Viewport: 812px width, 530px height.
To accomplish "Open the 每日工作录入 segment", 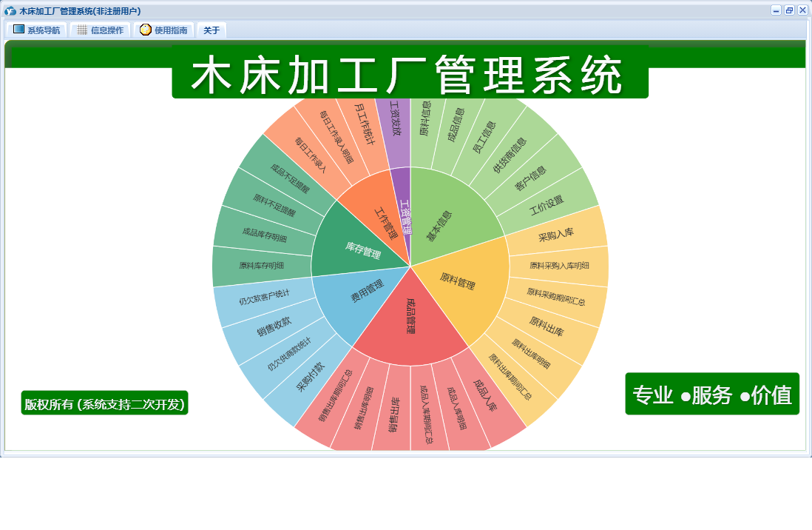I will coord(311,155).
